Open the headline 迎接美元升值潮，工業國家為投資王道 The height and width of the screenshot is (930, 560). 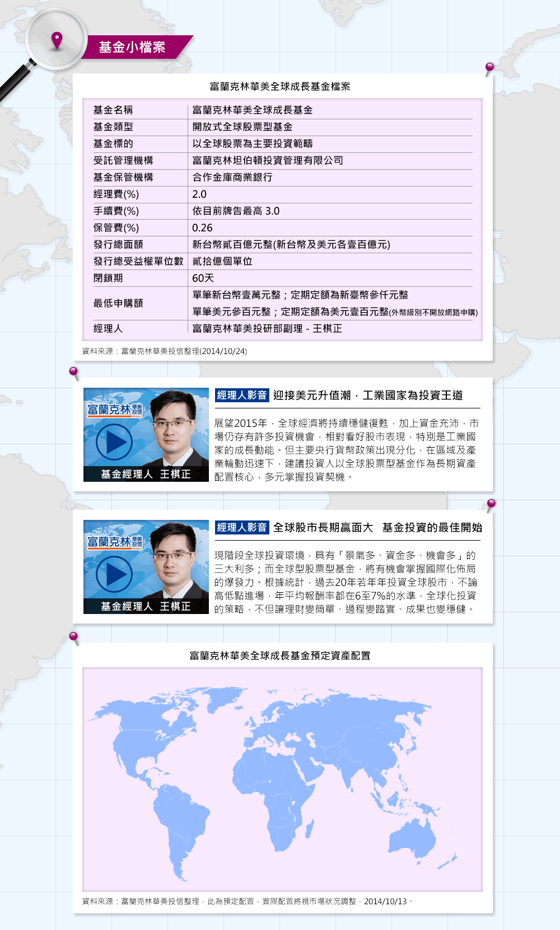[x=368, y=396]
